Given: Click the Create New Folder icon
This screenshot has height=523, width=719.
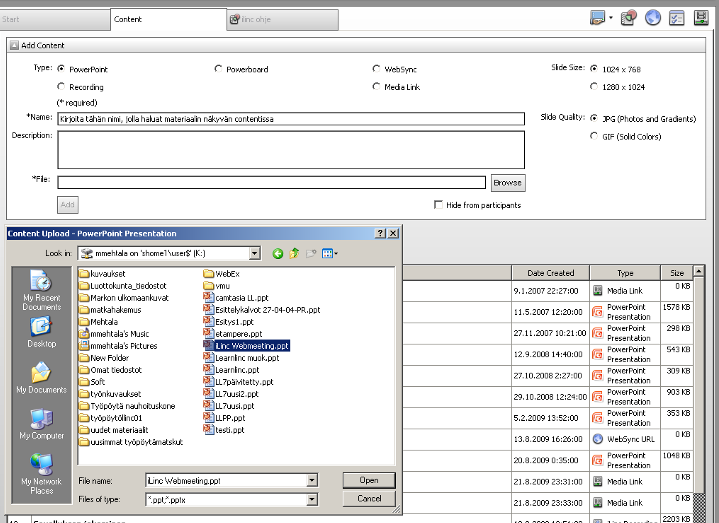Looking at the screenshot, I should (x=311, y=253).
